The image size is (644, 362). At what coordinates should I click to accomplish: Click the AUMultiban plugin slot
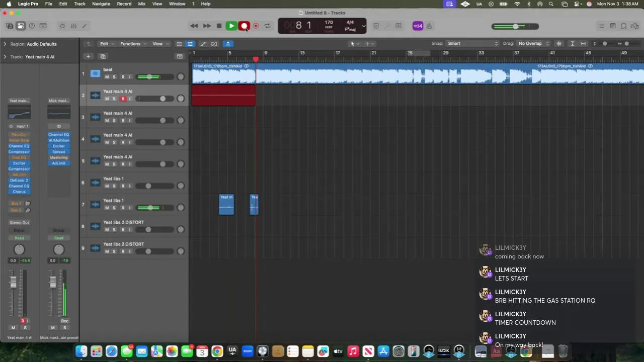[x=59, y=140]
